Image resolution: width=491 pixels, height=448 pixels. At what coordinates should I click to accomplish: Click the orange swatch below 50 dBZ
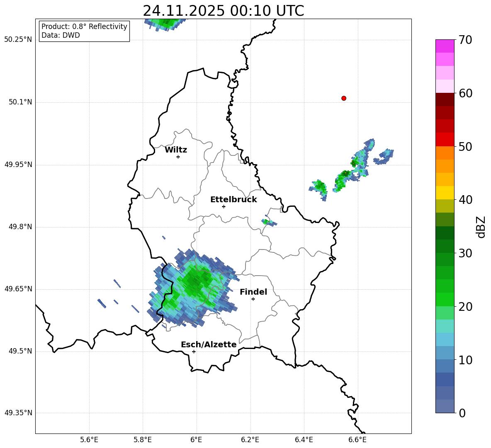(445, 153)
